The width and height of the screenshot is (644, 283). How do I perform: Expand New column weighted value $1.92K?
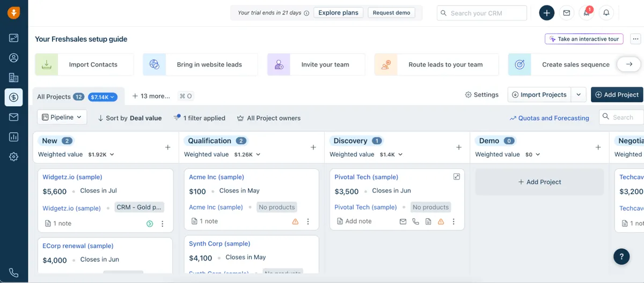pyautogui.click(x=101, y=154)
